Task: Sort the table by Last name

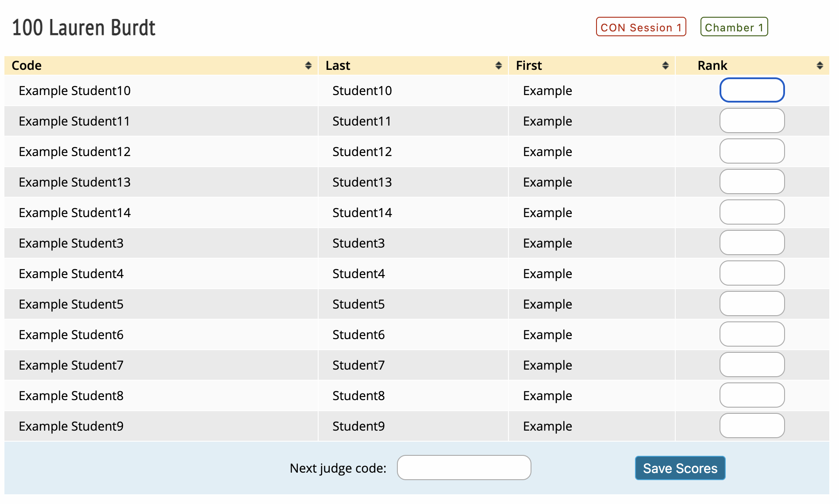Action: click(498, 65)
